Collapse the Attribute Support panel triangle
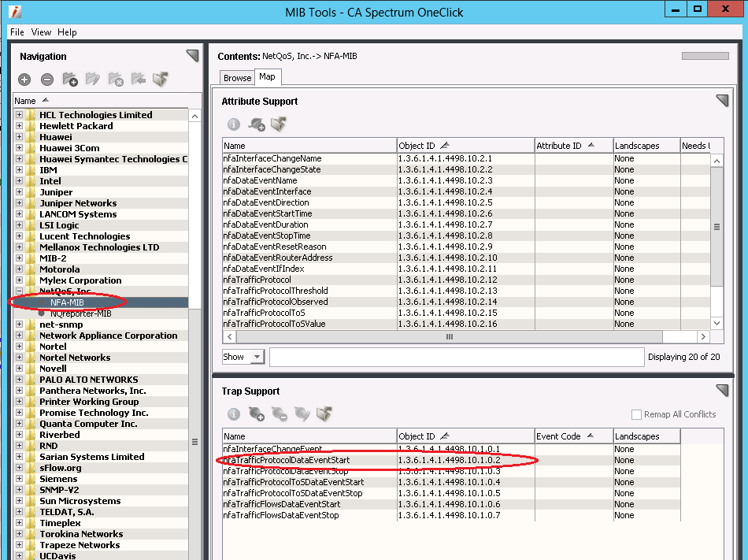This screenshot has height=560, width=748. (x=722, y=101)
